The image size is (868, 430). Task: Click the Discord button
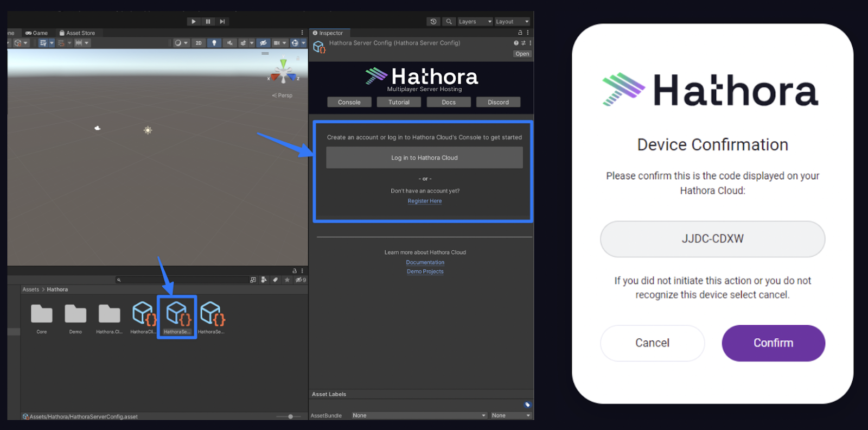click(x=499, y=102)
